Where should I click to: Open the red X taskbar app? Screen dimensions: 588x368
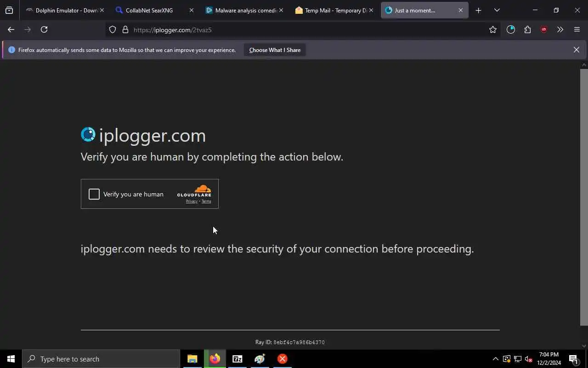(283, 359)
